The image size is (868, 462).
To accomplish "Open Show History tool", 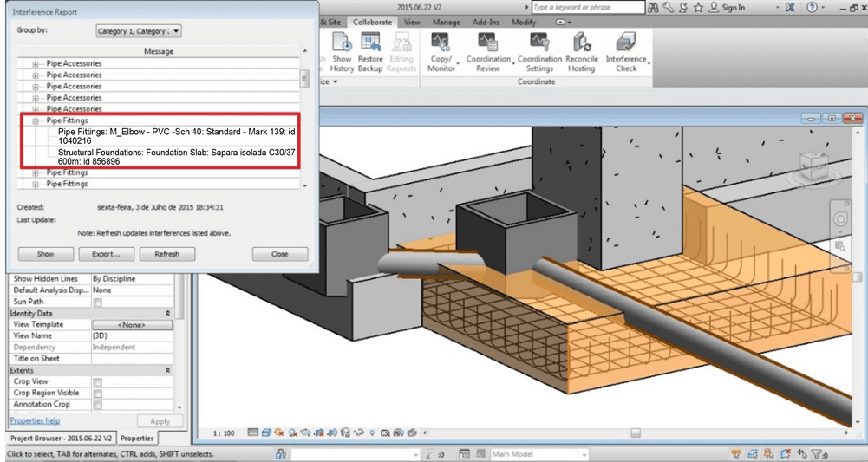I will click(342, 53).
